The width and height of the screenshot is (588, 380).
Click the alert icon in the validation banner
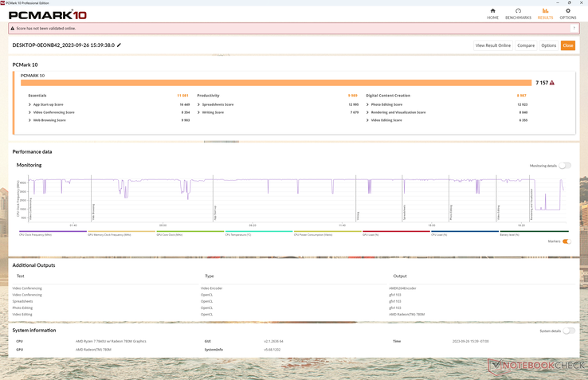coord(13,29)
